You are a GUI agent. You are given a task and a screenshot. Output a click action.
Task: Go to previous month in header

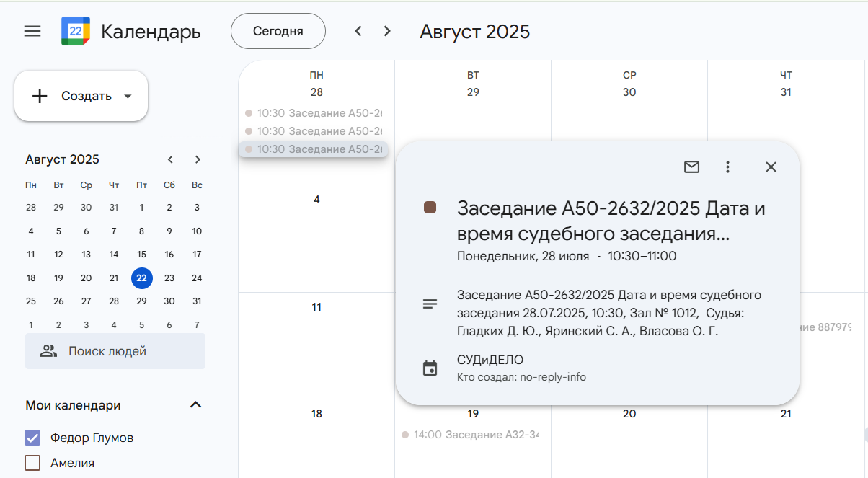pyautogui.click(x=358, y=31)
